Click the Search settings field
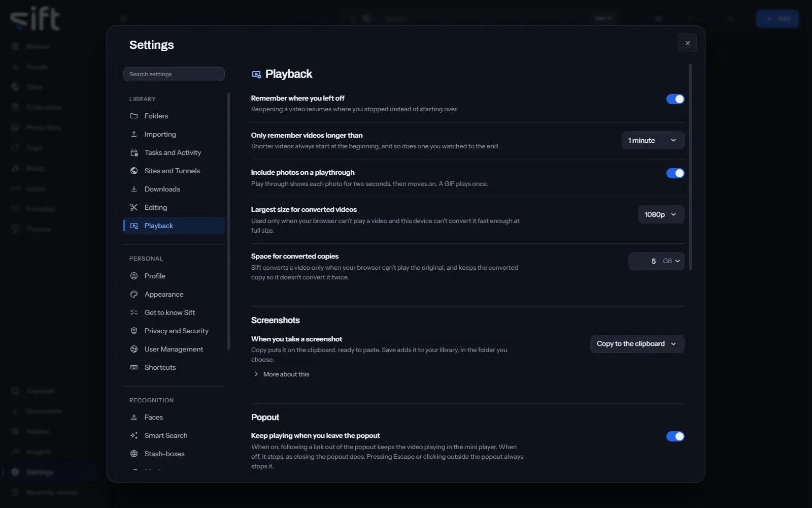This screenshot has height=508, width=812. click(174, 74)
